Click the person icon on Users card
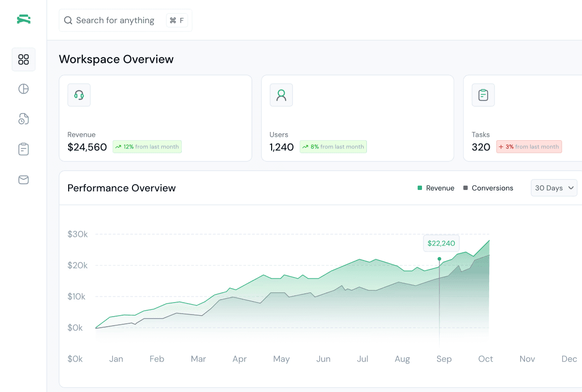The height and width of the screenshot is (392, 582). tap(281, 95)
